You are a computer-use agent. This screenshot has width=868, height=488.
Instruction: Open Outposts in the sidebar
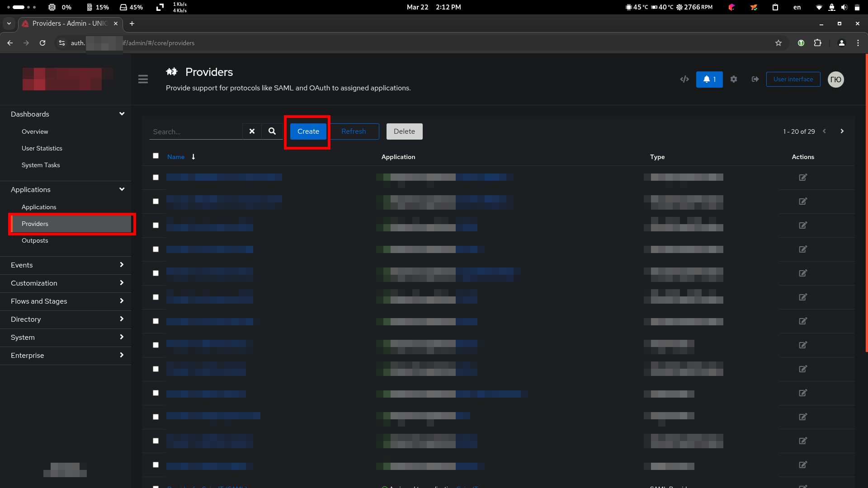[35, 240]
